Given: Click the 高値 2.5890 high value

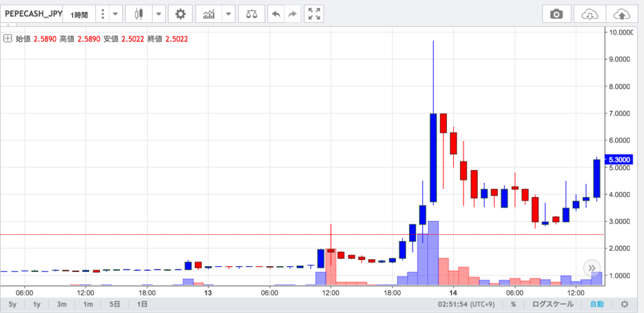Looking at the screenshot, I should point(80,39).
